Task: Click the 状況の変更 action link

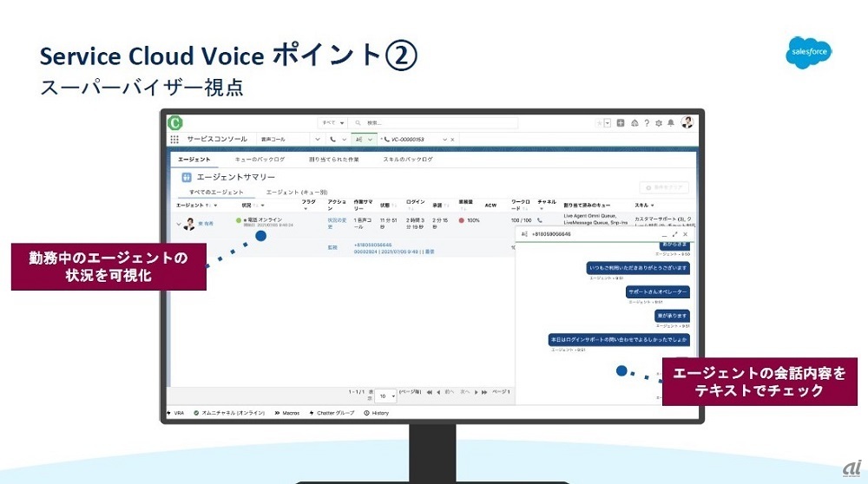Action: tap(337, 224)
